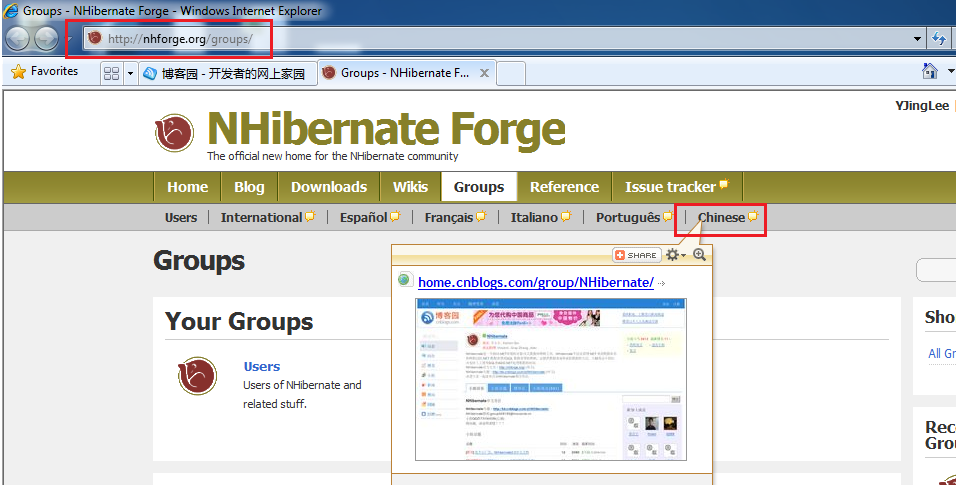
Task: Open the Wikis navigation tab
Action: (410, 187)
